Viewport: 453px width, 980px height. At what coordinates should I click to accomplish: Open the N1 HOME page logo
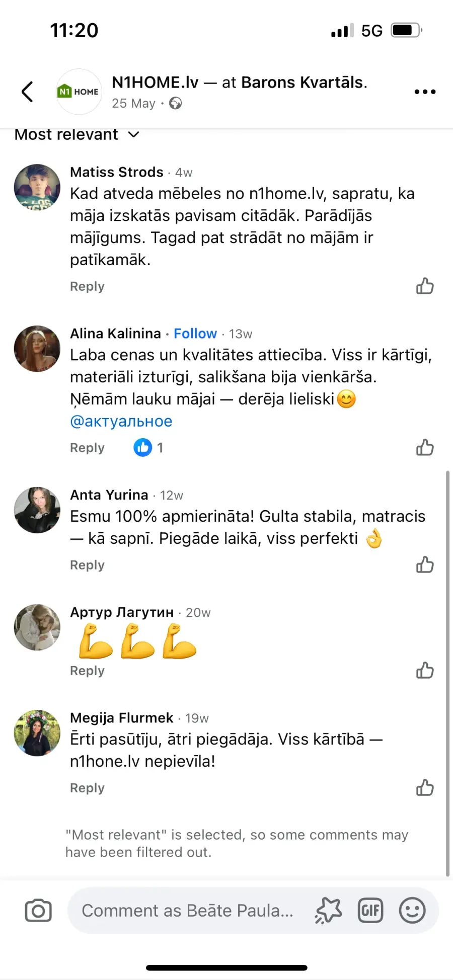(79, 92)
